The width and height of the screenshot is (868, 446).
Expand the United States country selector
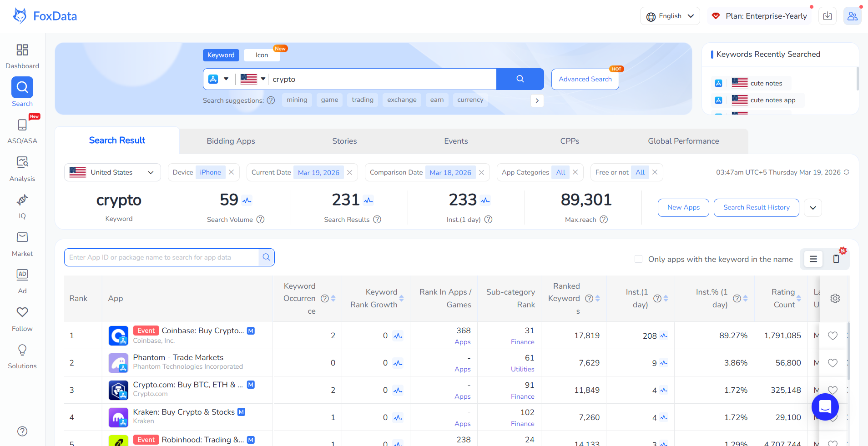click(x=112, y=172)
